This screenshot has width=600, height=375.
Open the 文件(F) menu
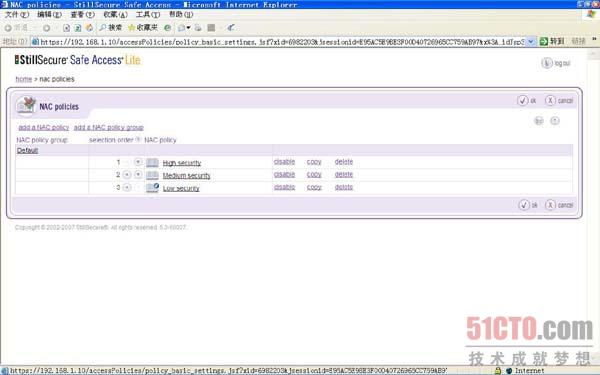point(17,15)
